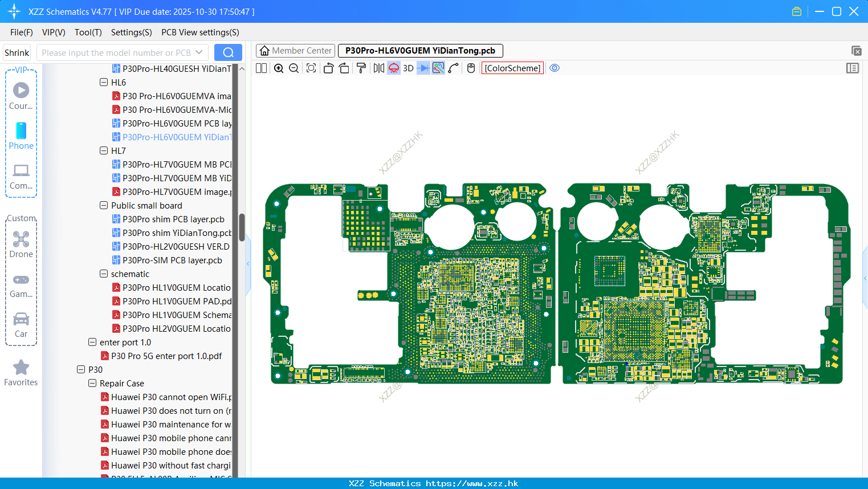
Task: Open the mouse settings icon
Action: pyautogui.click(x=471, y=68)
